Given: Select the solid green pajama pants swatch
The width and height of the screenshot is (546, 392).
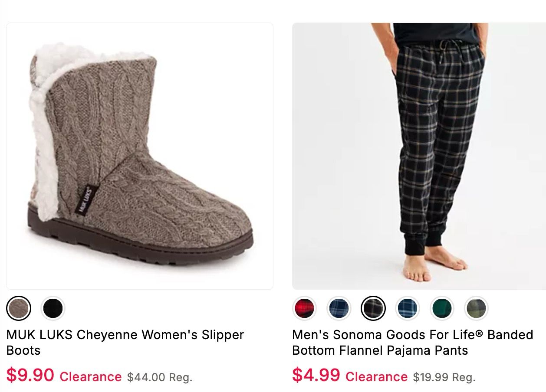Looking at the screenshot, I should point(441,309).
